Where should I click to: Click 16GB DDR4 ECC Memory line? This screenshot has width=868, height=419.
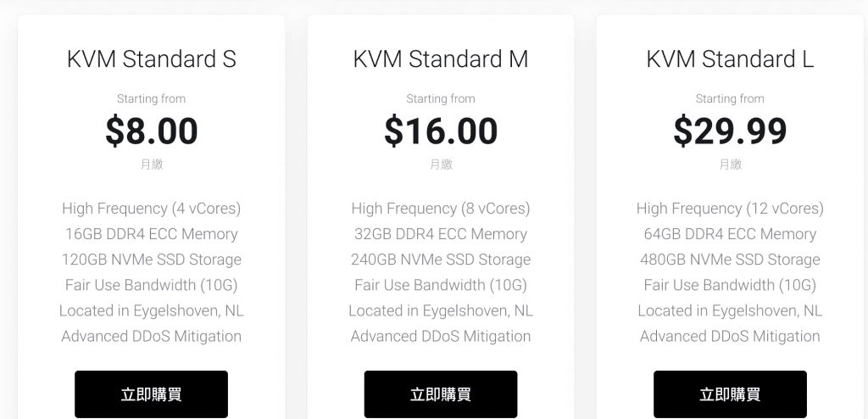pyautogui.click(x=152, y=234)
